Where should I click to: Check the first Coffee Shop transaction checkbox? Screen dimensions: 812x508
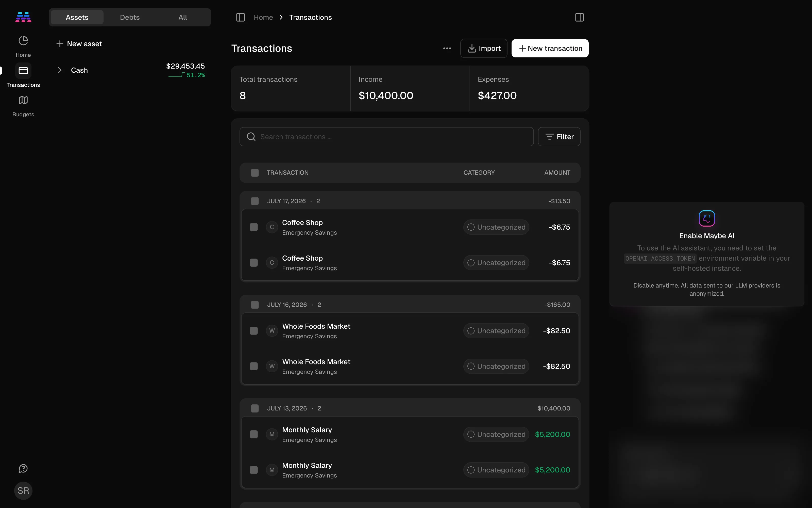pyautogui.click(x=254, y=227)
